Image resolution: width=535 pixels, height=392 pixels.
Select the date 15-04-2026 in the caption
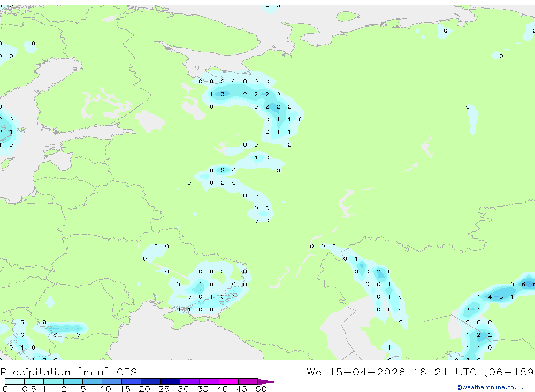(367, 372)
